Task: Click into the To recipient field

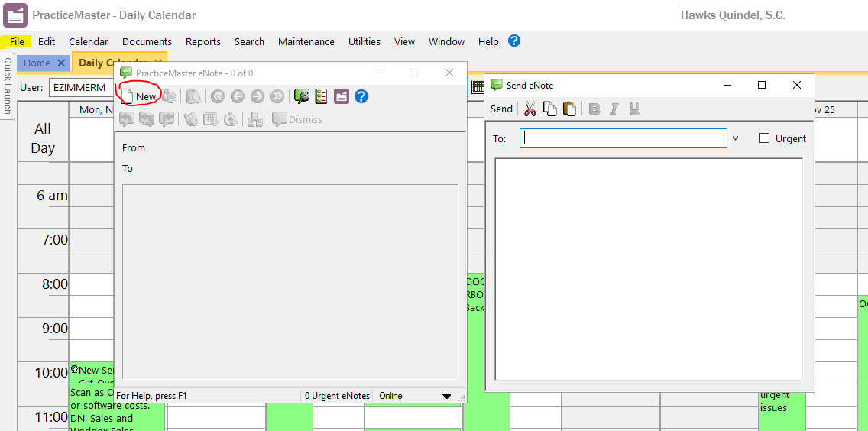Action: pyautogui.click(x=623, y=138)
